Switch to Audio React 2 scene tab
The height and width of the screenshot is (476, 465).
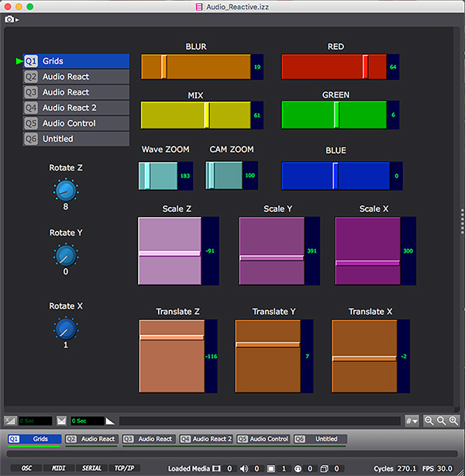(x=205, y=439)
